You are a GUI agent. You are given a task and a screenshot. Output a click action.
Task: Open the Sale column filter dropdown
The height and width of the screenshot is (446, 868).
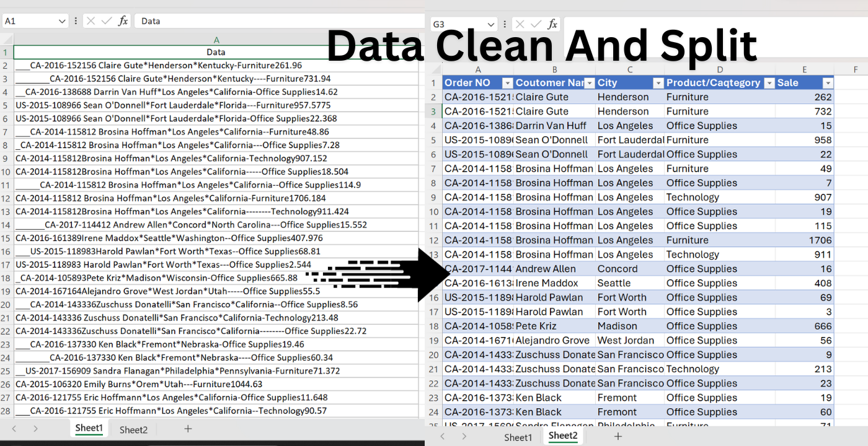(x=827, y=83)
